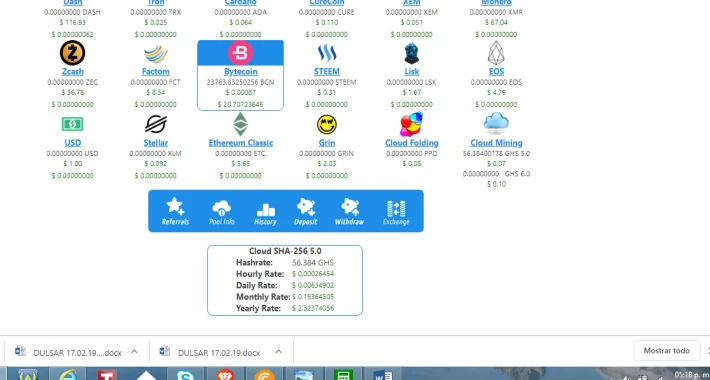Click the Yearly Rate value $ 2.32374056
The width and height of the screenshot is (710, 380).
[x=313, y=308]
